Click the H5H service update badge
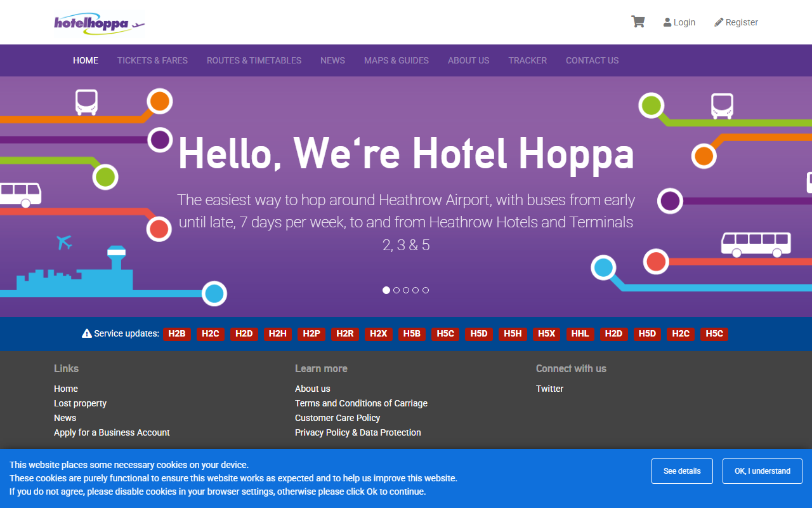 [513, 333]
